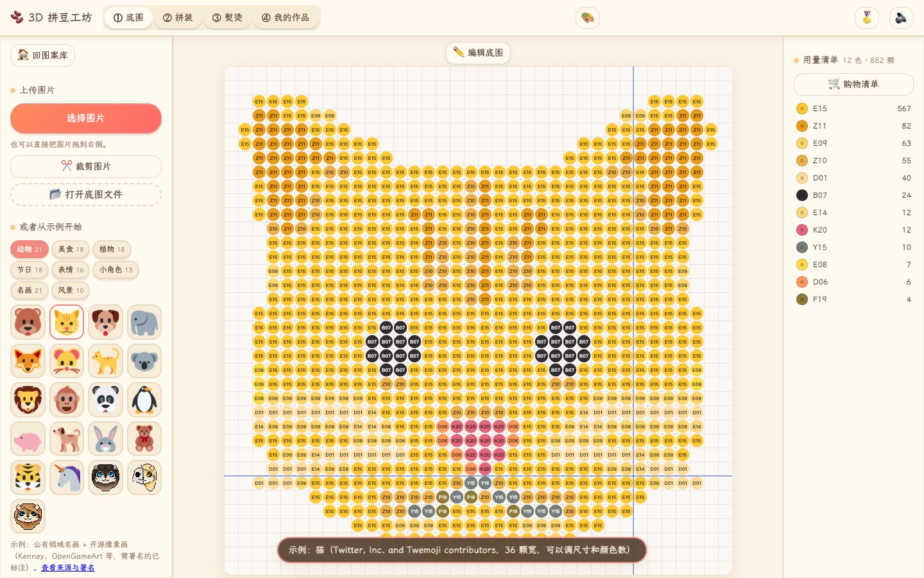This screenshot has width=924, height=578.
Task: Select the elephant example icon
Action: tap(144, 322)
